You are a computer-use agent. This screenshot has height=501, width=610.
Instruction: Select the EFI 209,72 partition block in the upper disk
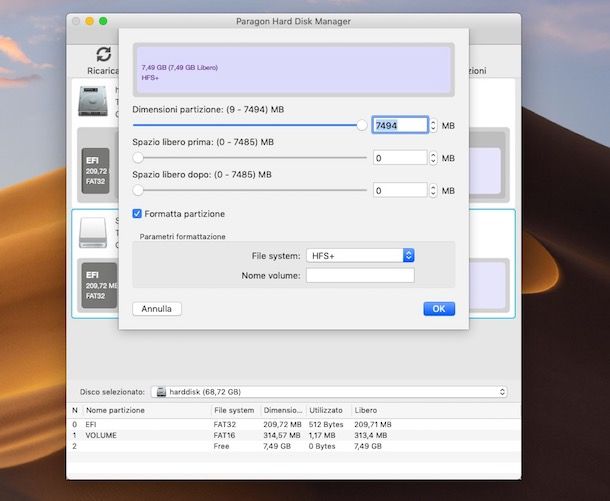tap(95, 170)
